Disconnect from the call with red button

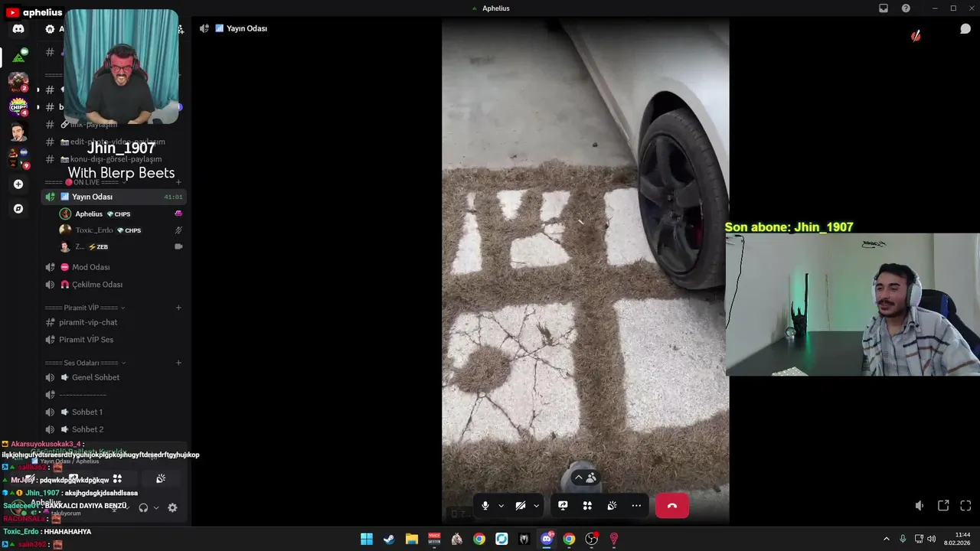pyautogui.click(x=671, y=506)
